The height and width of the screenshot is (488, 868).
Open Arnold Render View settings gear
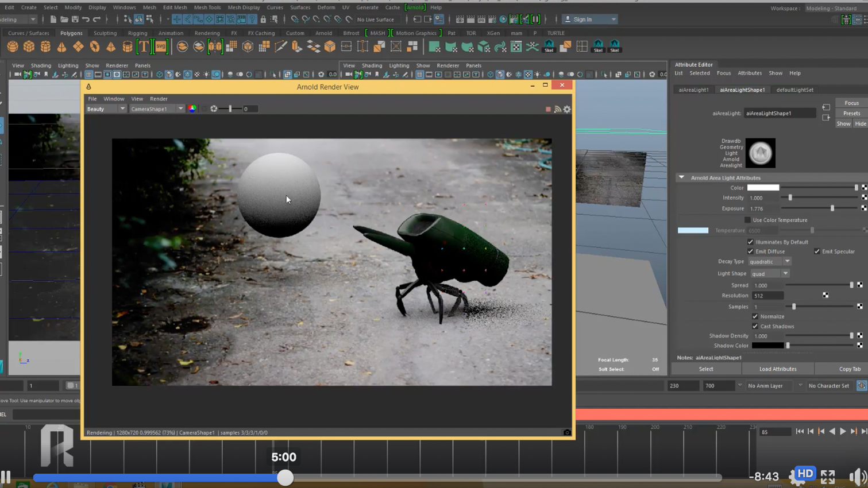point(567,109)
